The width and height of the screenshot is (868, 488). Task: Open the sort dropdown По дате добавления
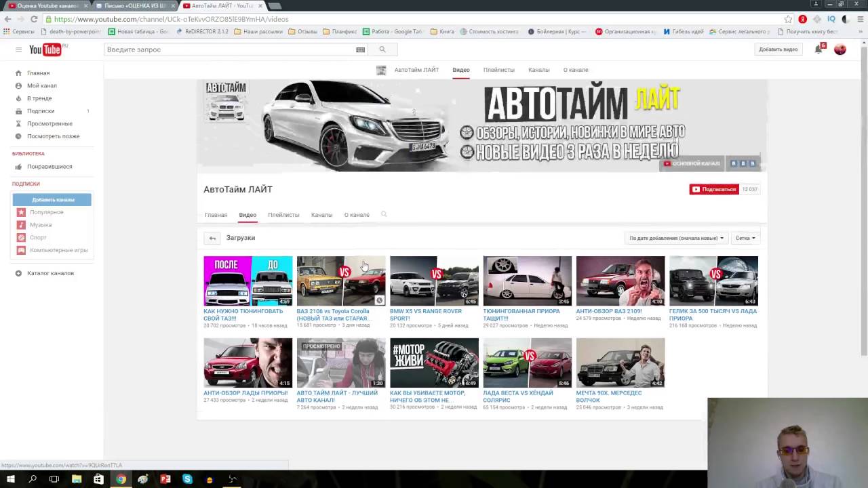pos(676,238)
